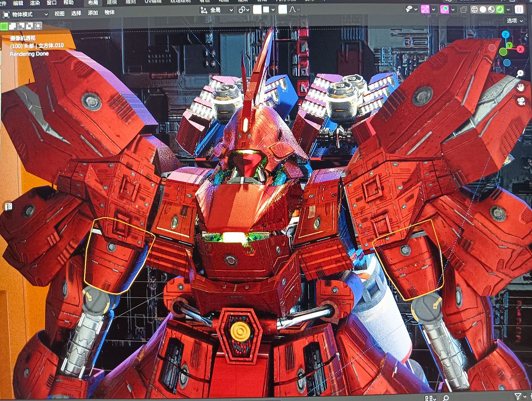Viewport: 532px width, 401px height.
Task: Switch to material preview shading
Action: point(491,9)
